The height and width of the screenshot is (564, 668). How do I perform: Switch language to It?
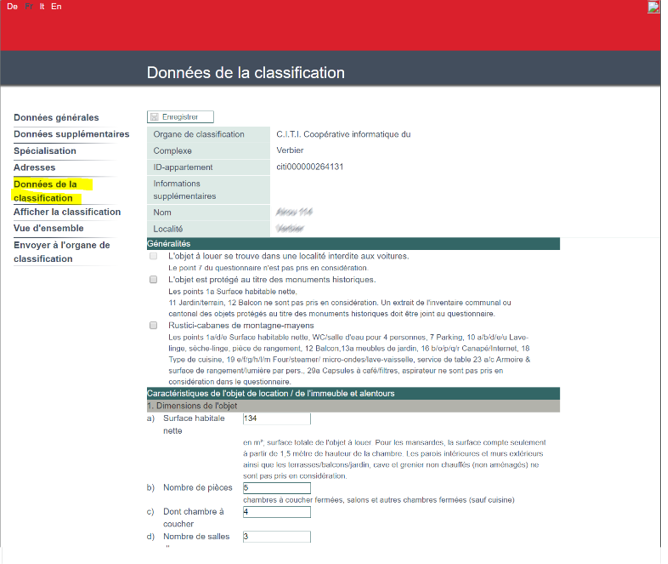click(41, 6)
